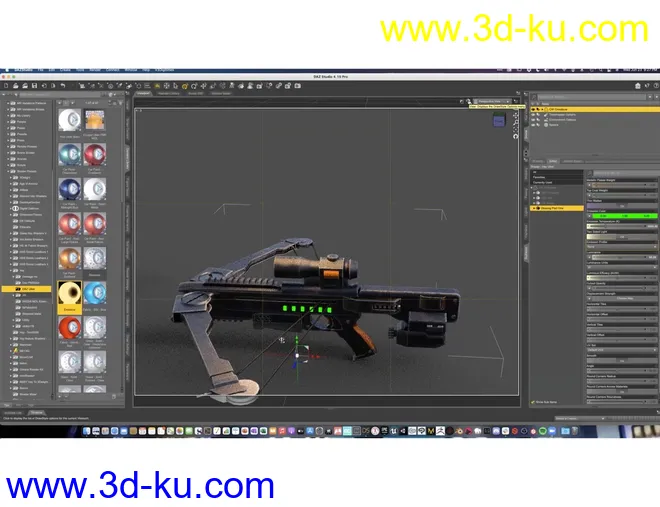Click the camera icon at toolbar end
This screenshot has width=660, height=507.
coord(298,86)
